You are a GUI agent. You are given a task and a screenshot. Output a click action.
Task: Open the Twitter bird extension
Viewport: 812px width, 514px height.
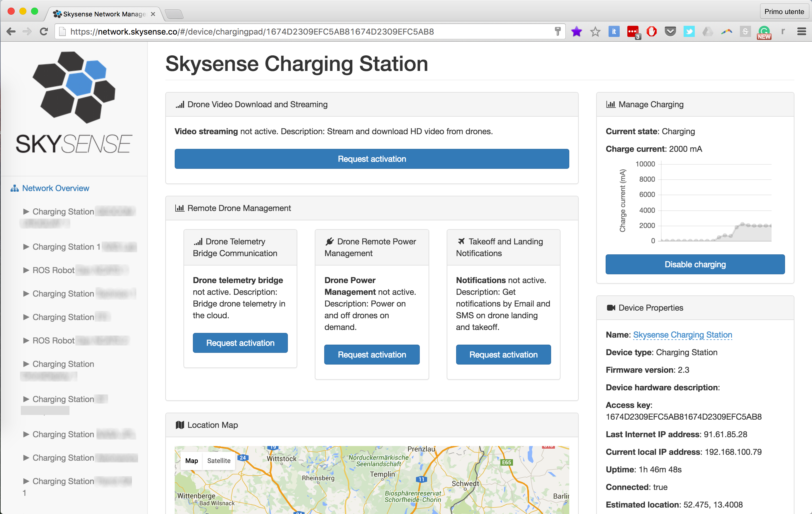coord(689,32)
